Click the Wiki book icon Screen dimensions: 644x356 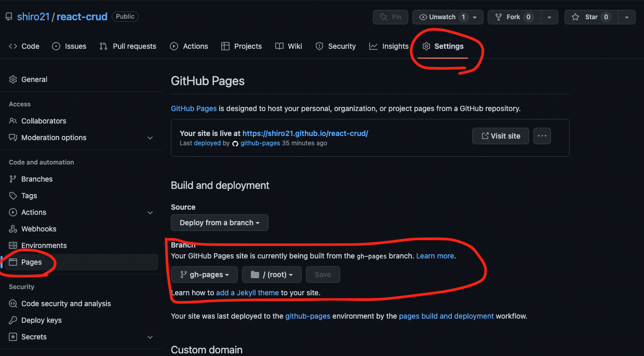click(279, 46)
